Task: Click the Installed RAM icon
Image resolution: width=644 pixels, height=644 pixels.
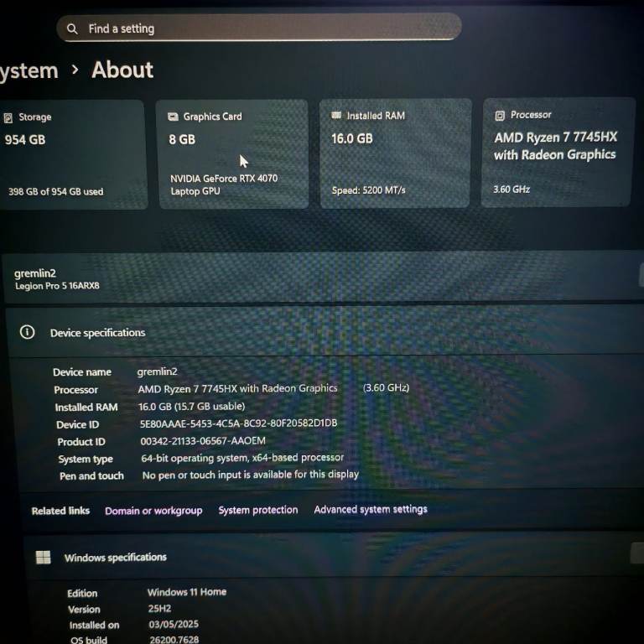Action: point(336,116)
